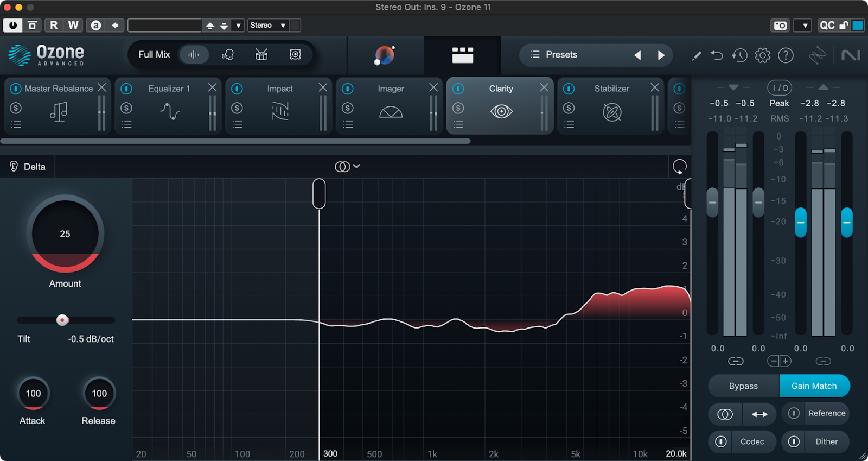Toggle the Equalizer 1 power button

[126, 89]
